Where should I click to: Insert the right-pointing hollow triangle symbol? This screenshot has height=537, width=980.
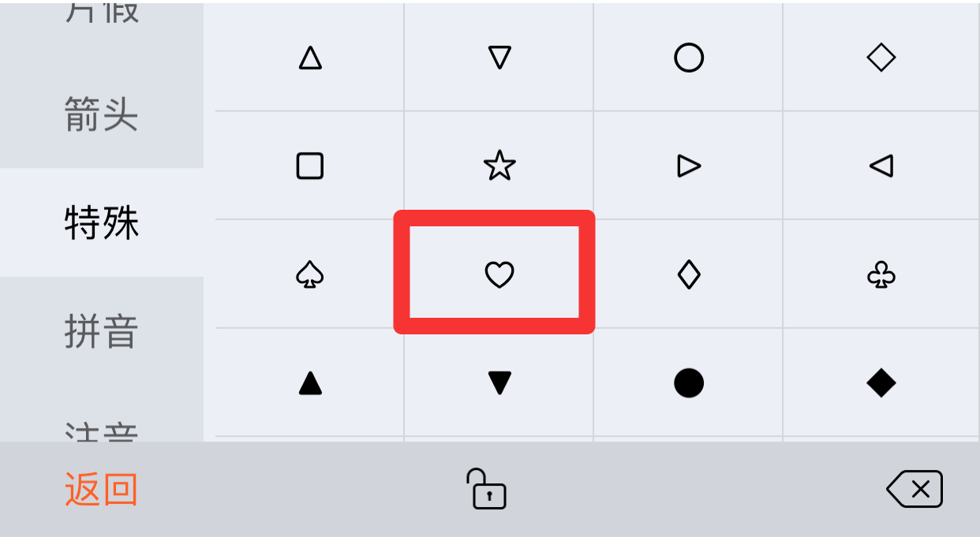[x=689, y=166]
